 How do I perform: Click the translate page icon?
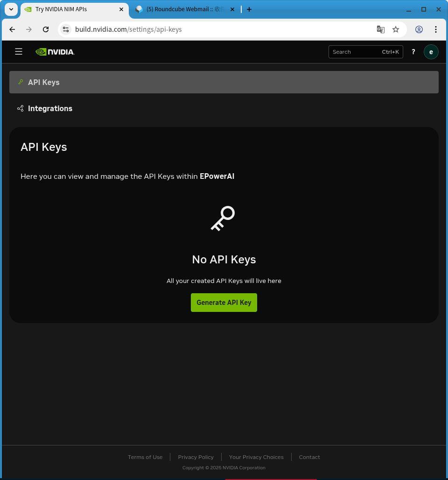(380, 29)
